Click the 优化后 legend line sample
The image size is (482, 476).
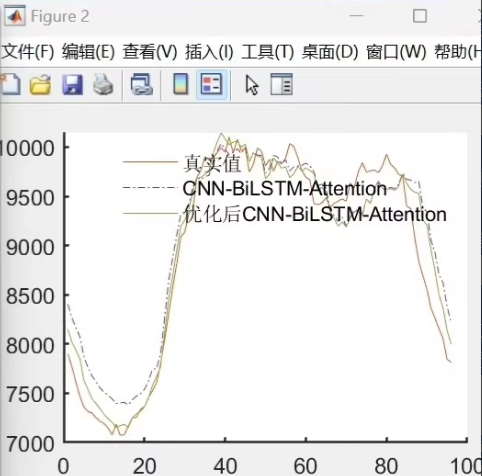[x=150, y=213]
